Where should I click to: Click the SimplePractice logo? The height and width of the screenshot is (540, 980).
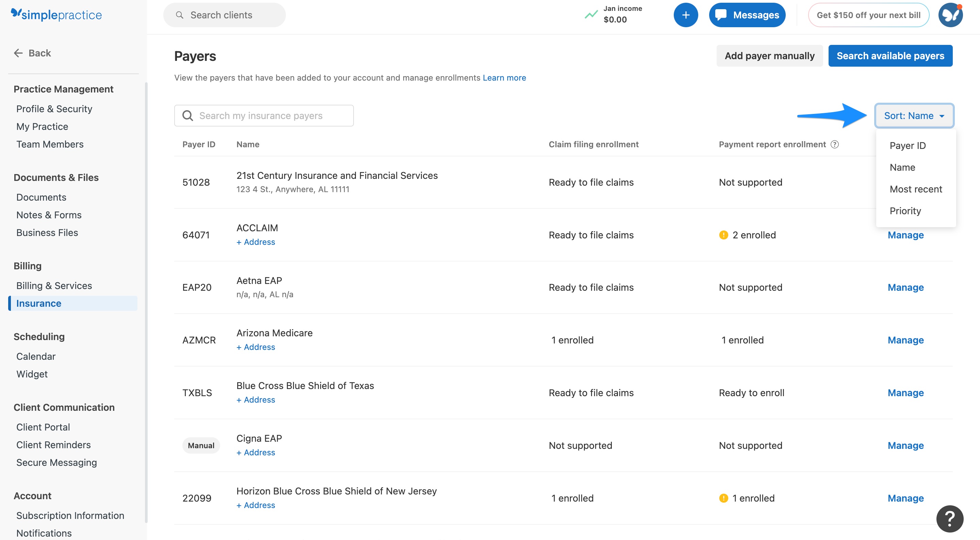pyautogui.click(x=56, y=15)
